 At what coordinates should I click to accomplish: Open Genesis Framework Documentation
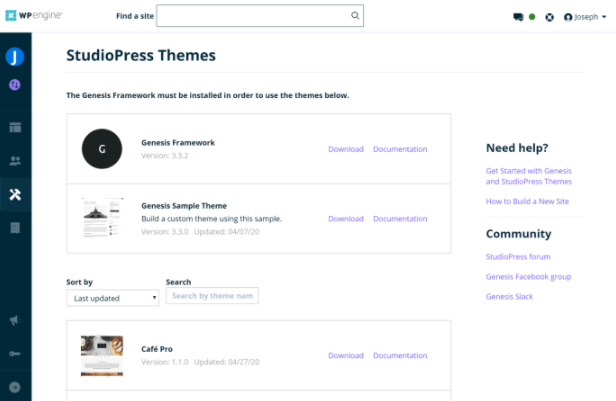tap(400, 149)
